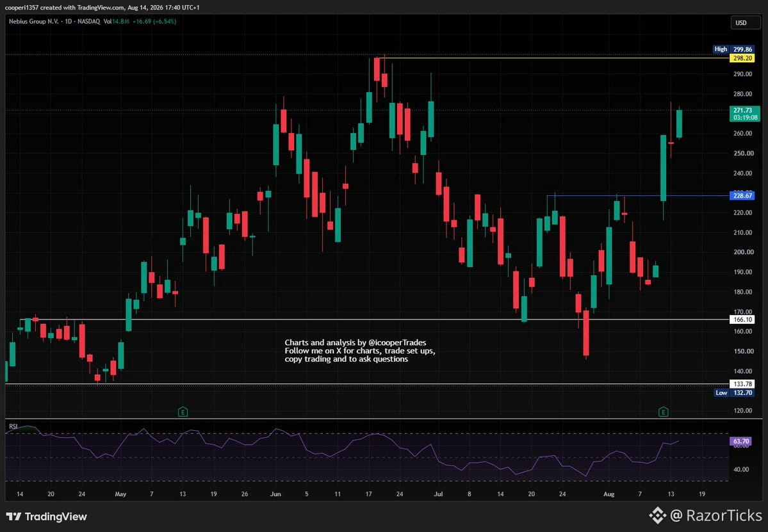Image resolution: width=768 pixels, height=532 pixels.
Task: Click the blue 228.67 price label
Action: click(742, 195)
